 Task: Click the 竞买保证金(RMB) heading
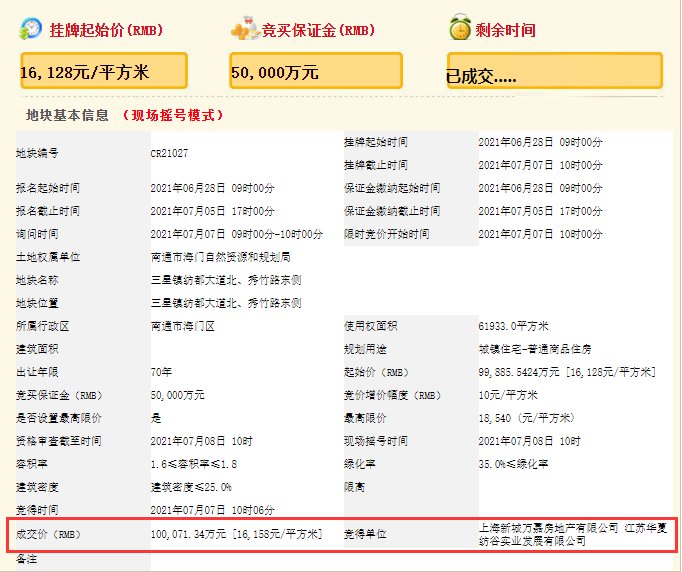(318, 30)
